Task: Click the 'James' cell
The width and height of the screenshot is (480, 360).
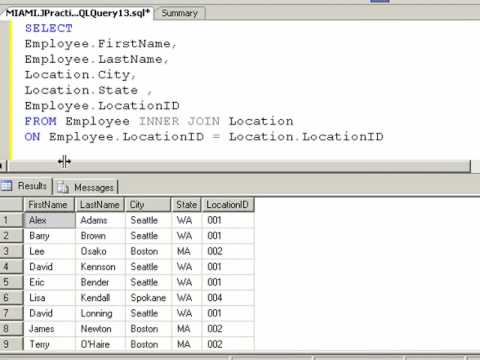Action: tap(50, 329)
